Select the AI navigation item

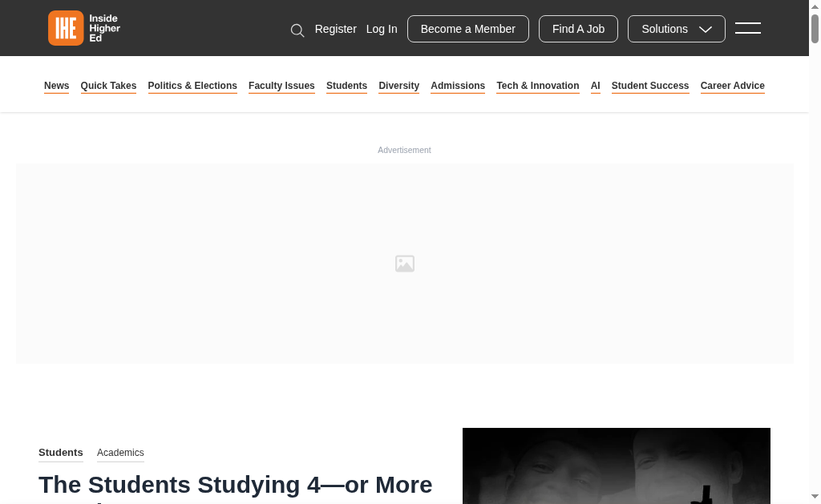pyautogui.click(x=595, y=86)
